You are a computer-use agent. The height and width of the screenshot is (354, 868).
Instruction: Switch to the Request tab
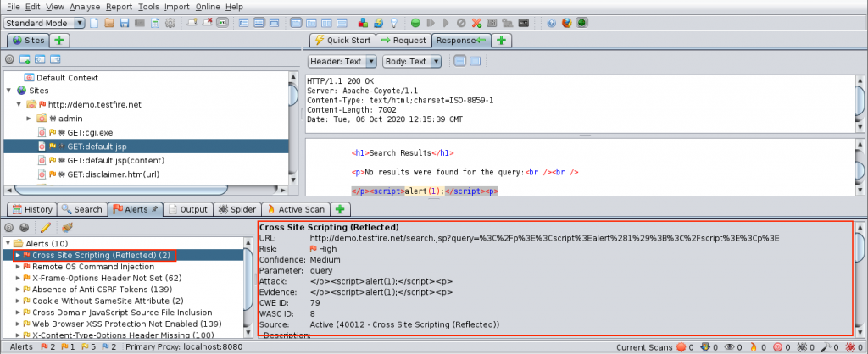pos(403,41)
